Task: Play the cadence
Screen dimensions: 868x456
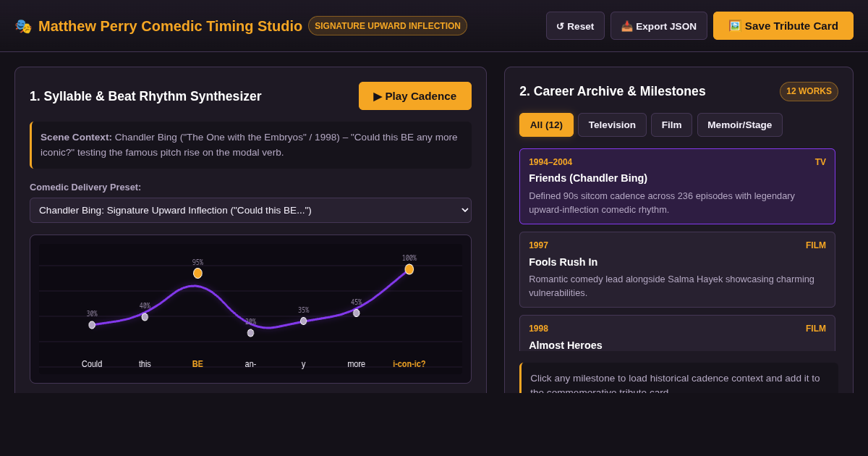Action: tap(415, 96)
